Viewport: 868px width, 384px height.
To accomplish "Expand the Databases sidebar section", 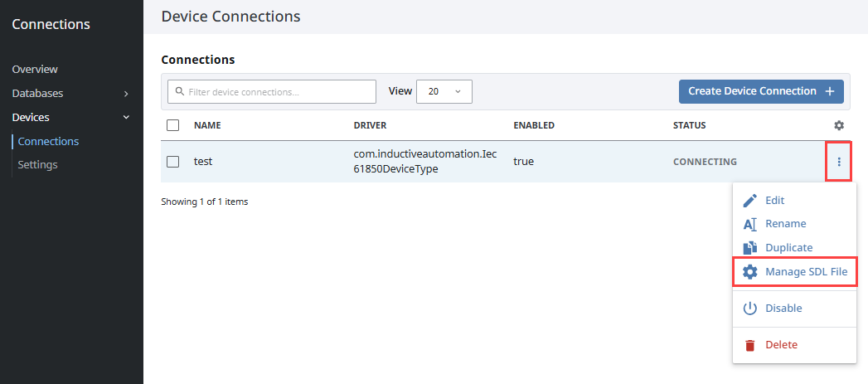I will 125,94.
